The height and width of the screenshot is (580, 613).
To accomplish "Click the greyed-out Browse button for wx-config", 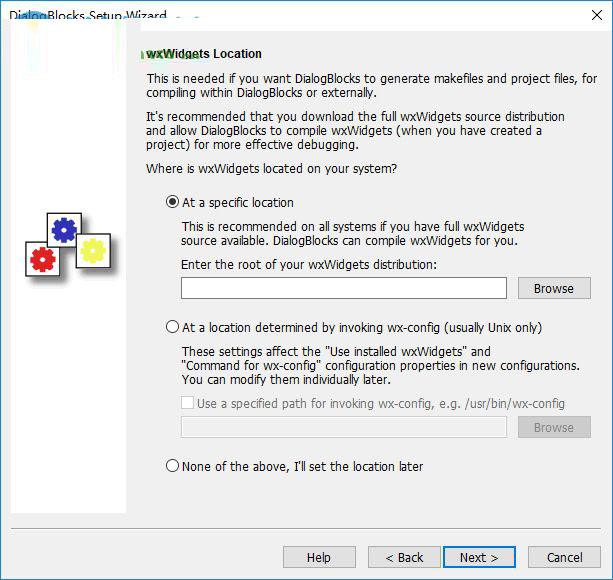I will pyautogui.click(x=554, y=427).
